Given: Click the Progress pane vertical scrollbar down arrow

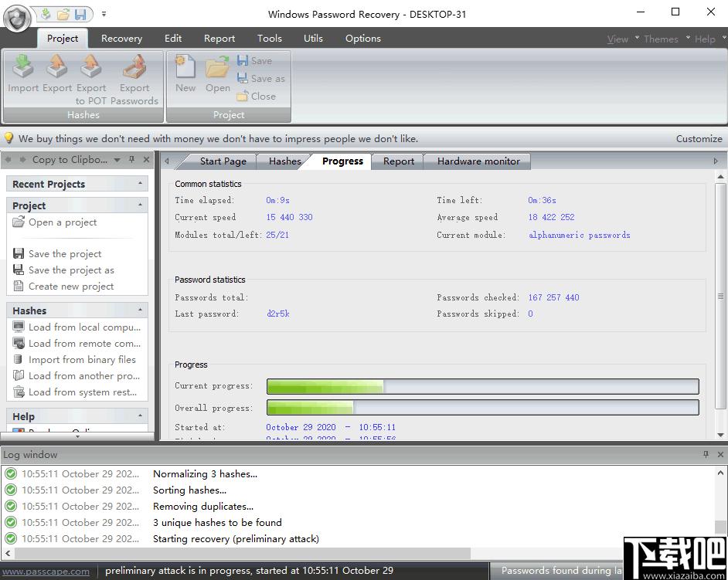Looking at the screenshot, I should (720, 435).
